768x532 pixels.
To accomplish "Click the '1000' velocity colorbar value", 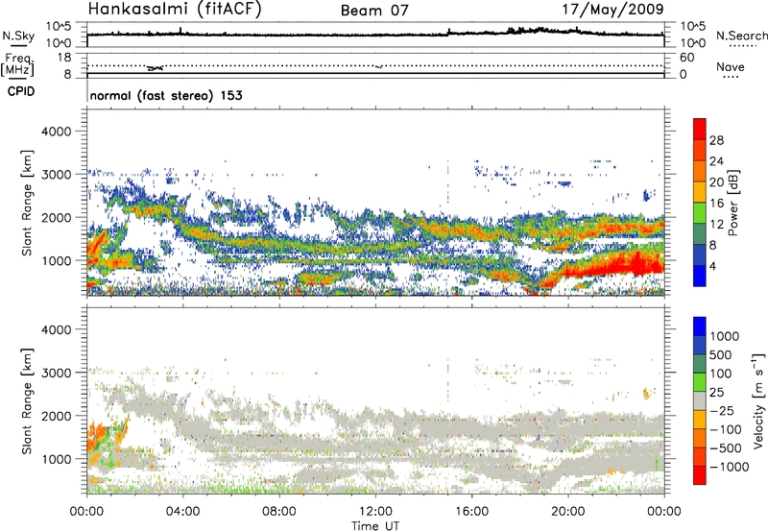I will click(x=725, y=336).
